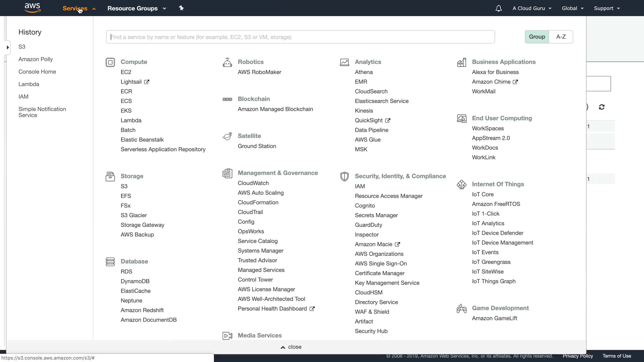Screen dimensions: 644x362
Task: Focus the find a service search box
Action: [300, 37]
